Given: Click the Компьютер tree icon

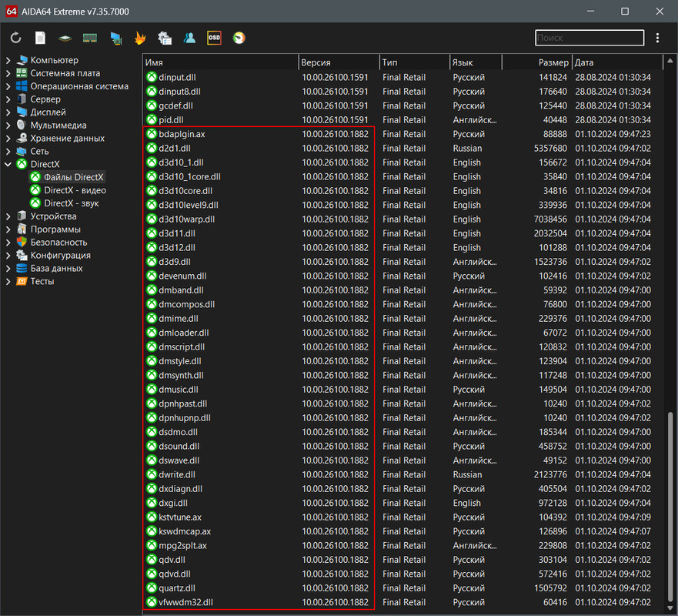Looking at the screenshot, I should coord(22,60).
